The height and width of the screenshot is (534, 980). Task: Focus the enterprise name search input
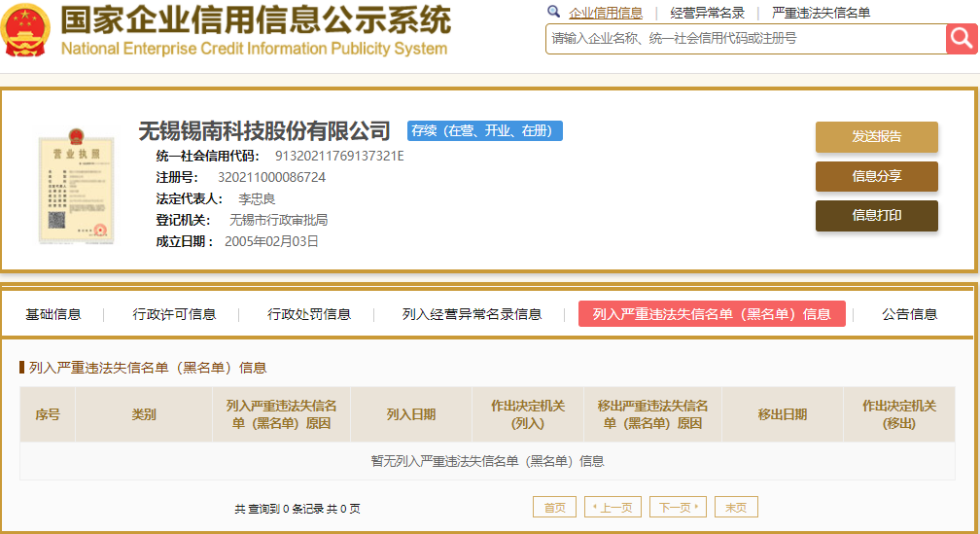(x=746, y=39)
